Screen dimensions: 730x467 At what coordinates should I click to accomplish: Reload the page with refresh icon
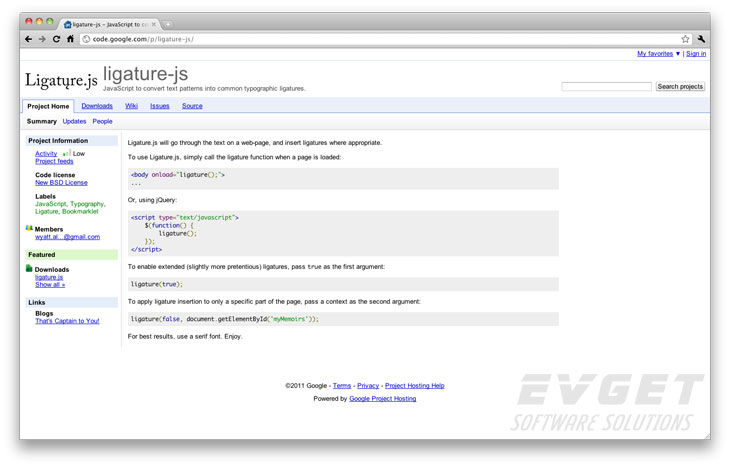(x=56, y=39)
